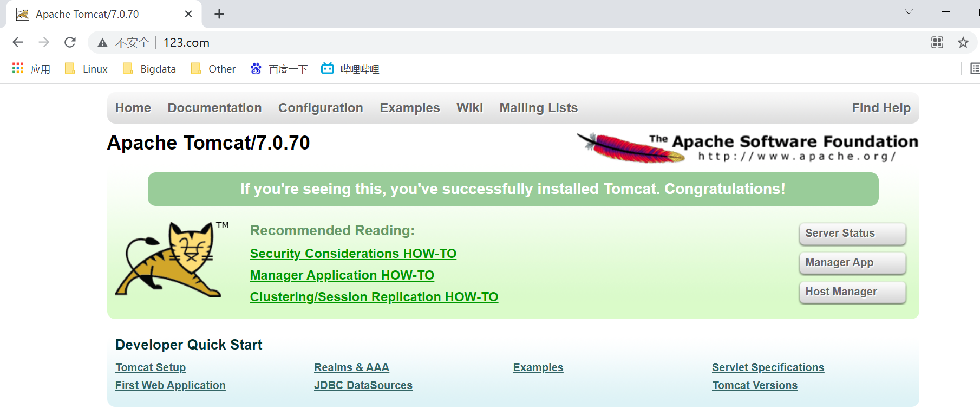Click the not-secure warning triangle icon
Screen dimensions: 980x414
102,43
